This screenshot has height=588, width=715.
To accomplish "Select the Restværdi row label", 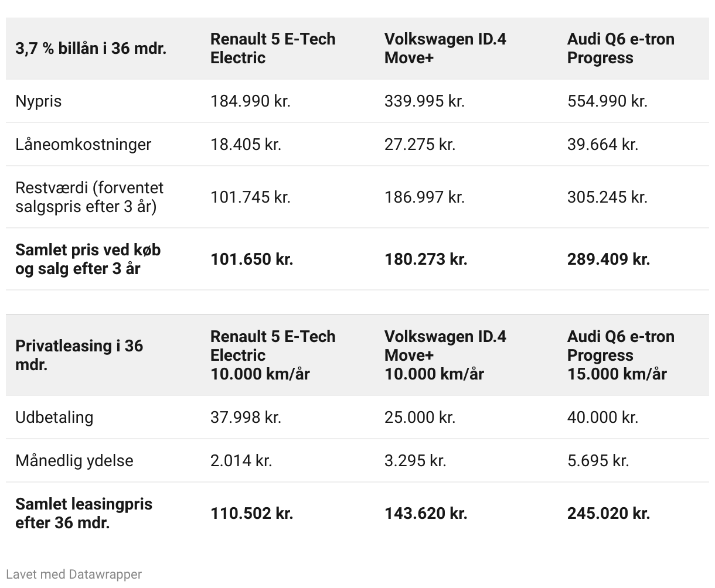I will click(x=90, y=197).
